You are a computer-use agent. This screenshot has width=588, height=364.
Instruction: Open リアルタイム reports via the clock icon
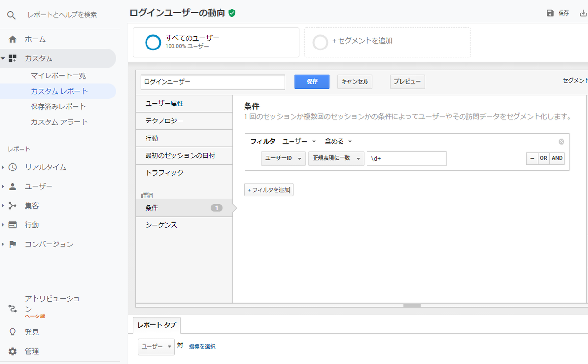tap(12, 167)
